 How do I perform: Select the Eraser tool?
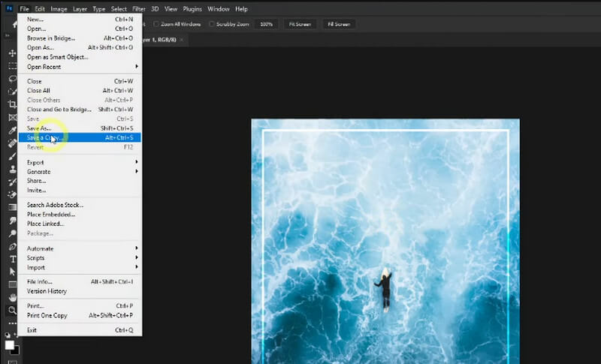point(12,194)
